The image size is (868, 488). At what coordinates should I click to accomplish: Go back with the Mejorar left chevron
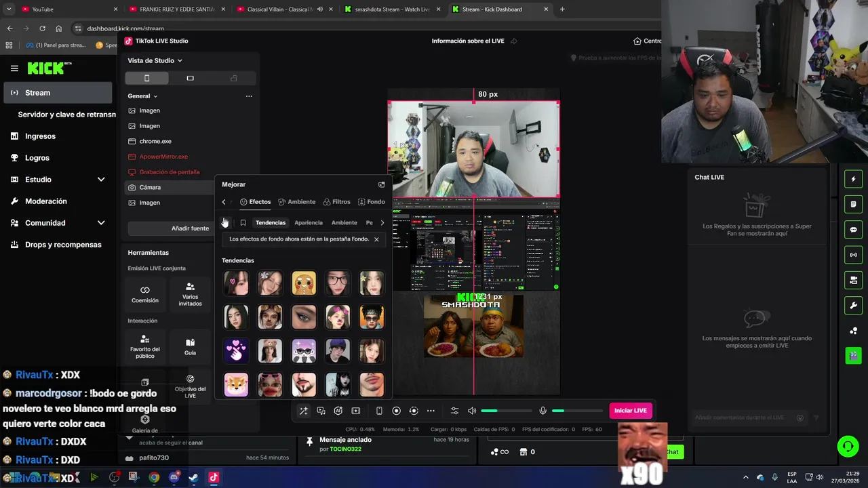pyautogui.click(x=224, y=202)
